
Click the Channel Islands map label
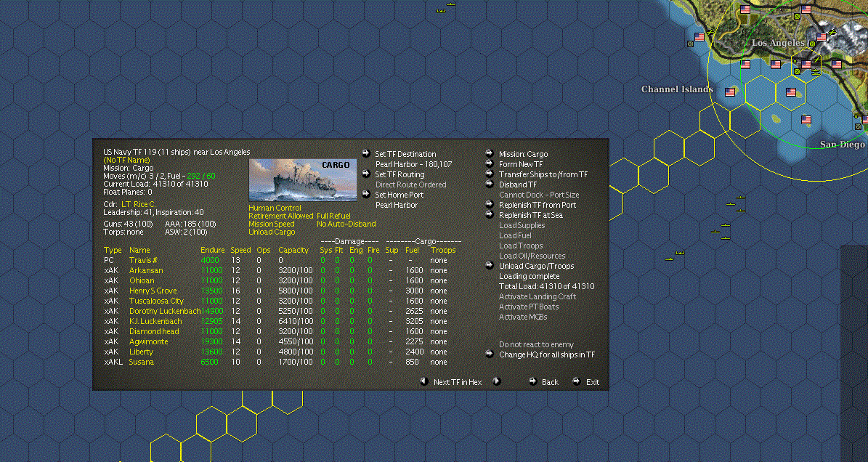pyautogui.click(x=677, y=89)
